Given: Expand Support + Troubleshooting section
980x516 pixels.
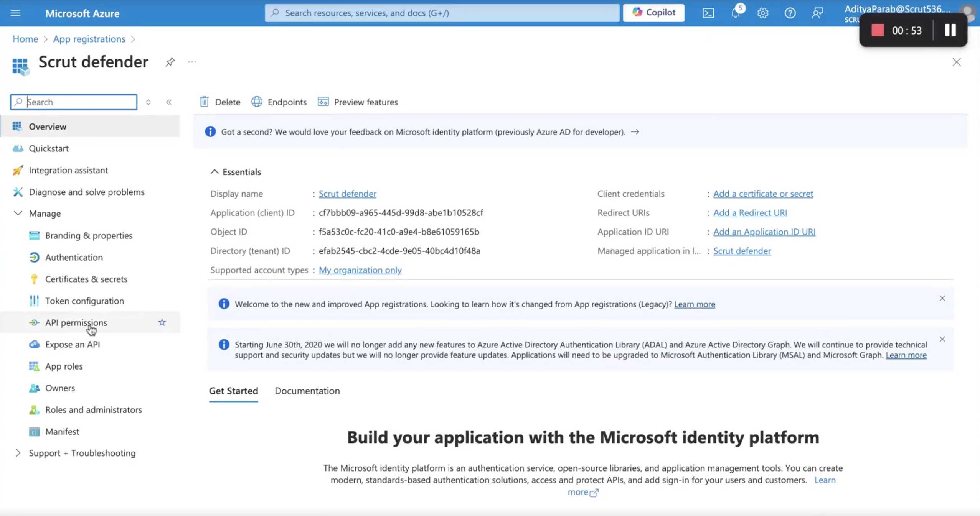Looking at the screenshot, I should tap(18, 453).
